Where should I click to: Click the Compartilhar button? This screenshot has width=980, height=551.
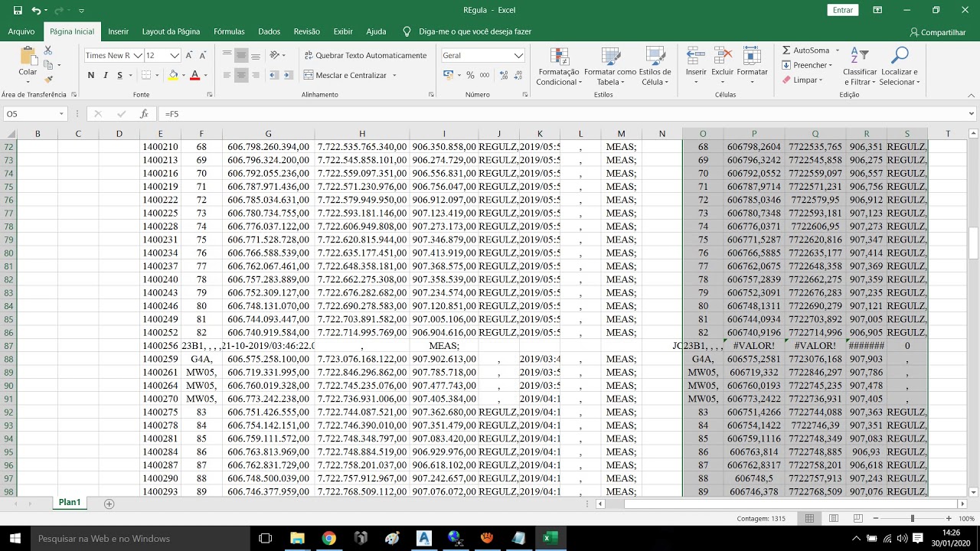[x=937, y=32]
